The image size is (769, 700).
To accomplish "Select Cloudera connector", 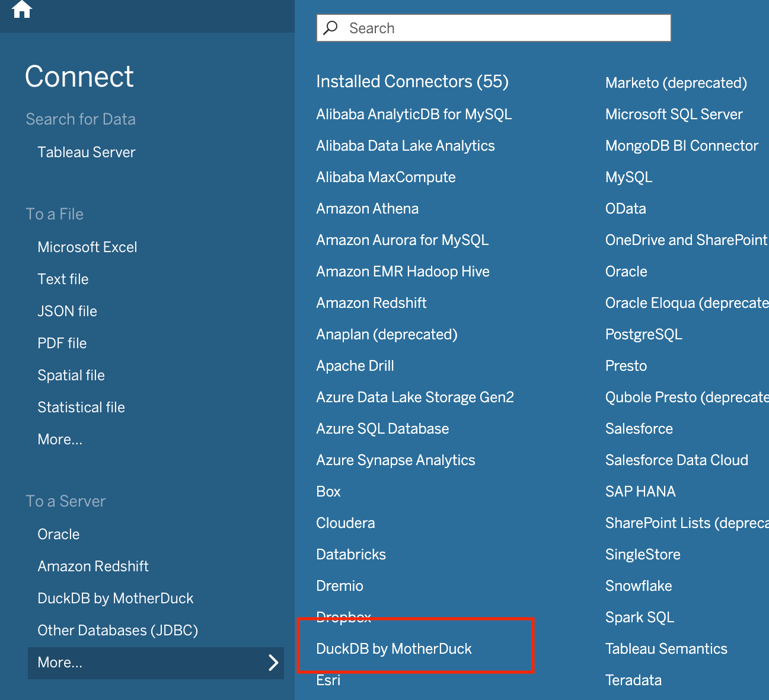I will [346, 523].
